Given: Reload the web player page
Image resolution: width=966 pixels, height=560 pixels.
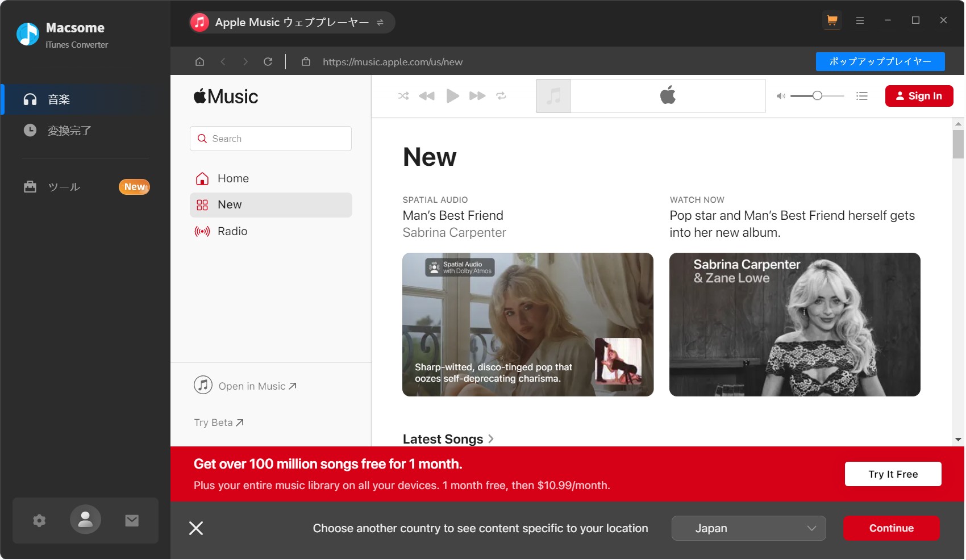Looking at the screenshot, I should click(268, 62).
